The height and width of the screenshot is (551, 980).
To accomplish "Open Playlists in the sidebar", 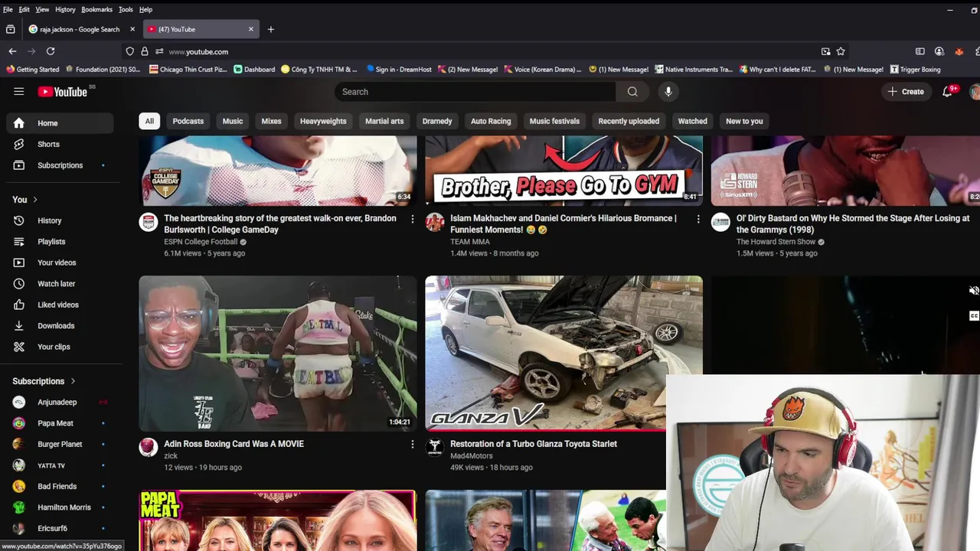I will pyautogui.click(x=60, y=242).
